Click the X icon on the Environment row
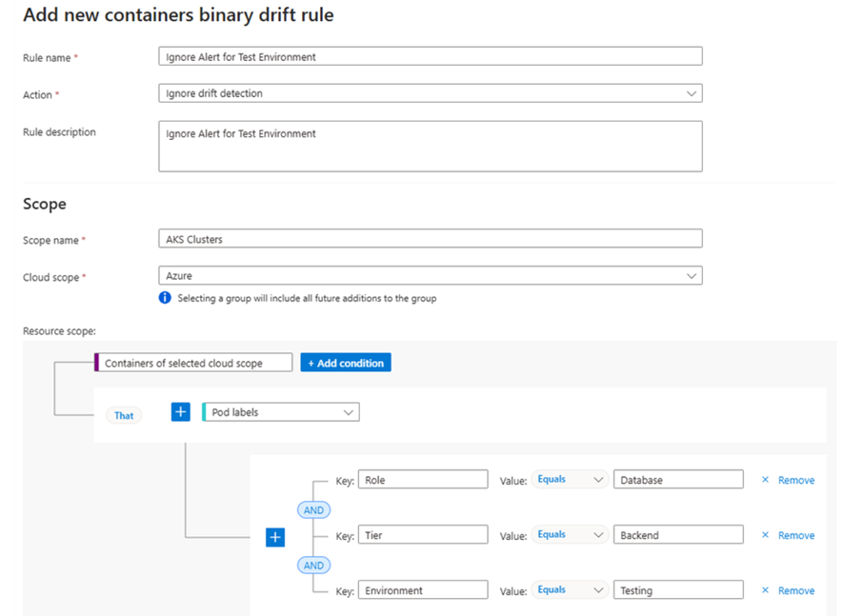Viewport: 842px width, 616px height. [765, 590]
